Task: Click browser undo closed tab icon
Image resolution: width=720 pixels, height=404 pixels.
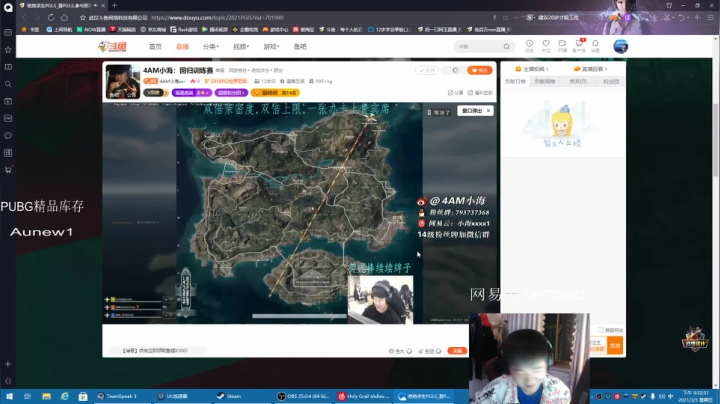Action: [x=682, y=17]
